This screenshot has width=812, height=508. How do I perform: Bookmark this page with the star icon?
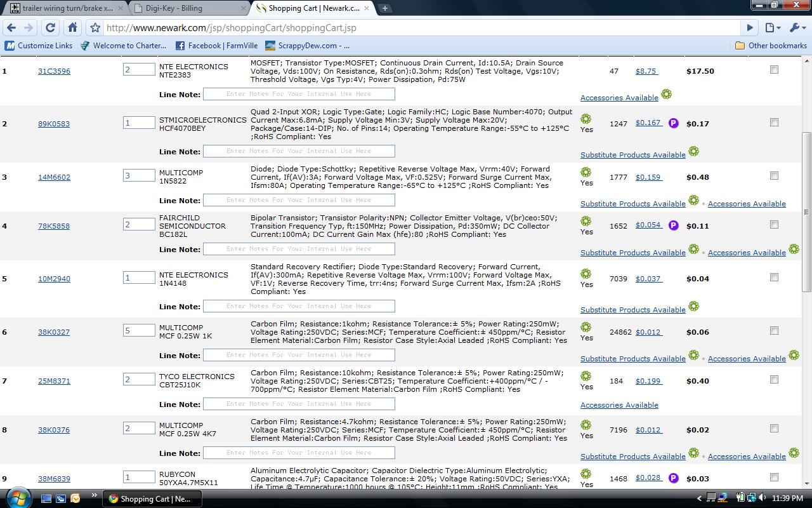(95, 28)
